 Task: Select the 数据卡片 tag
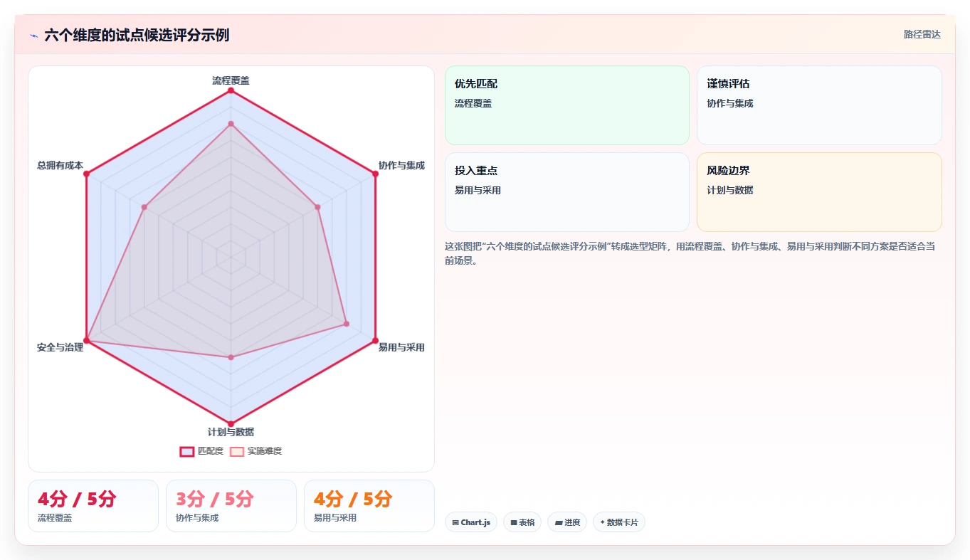pyautogui.click(x=619, y=522)
